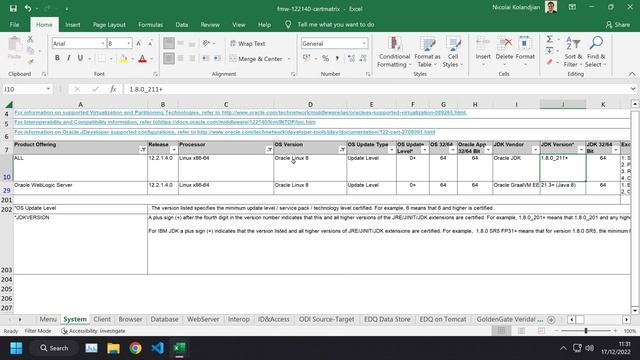Click the Clear eraser icon
The height and width of the screenshot is (360, 640).
click(x=549, y=62)
